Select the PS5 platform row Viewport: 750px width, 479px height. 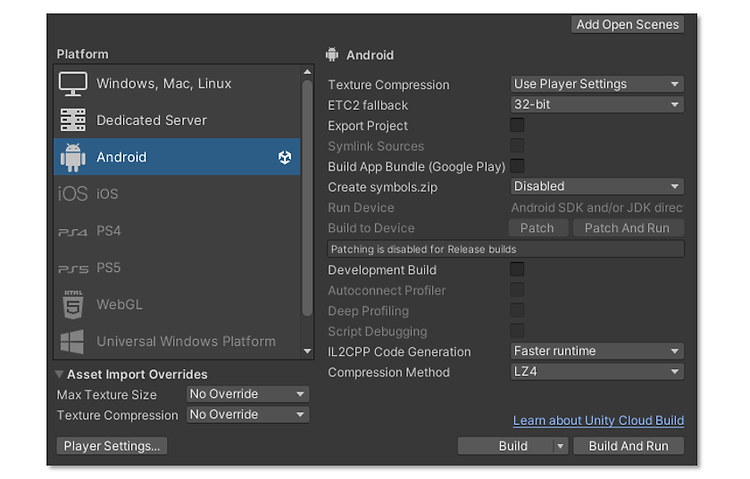[177, 267]
